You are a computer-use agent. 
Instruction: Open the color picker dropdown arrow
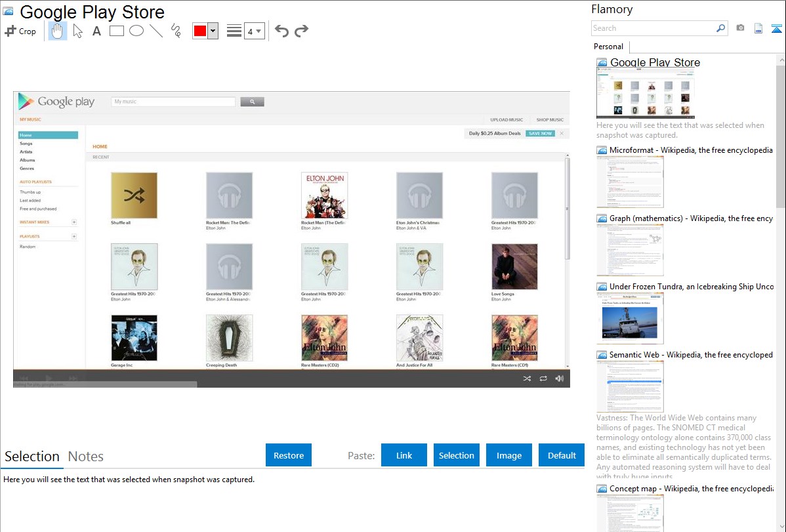pos(213,31)
